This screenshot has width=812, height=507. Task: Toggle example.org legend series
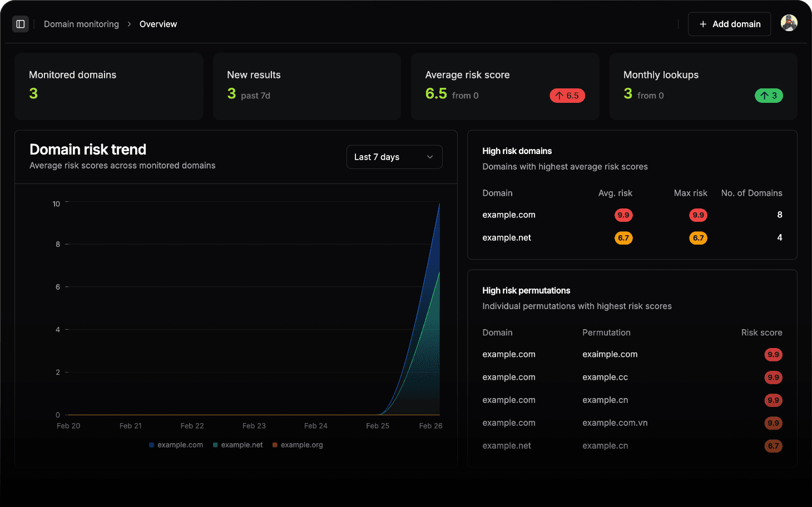[298, 445]
